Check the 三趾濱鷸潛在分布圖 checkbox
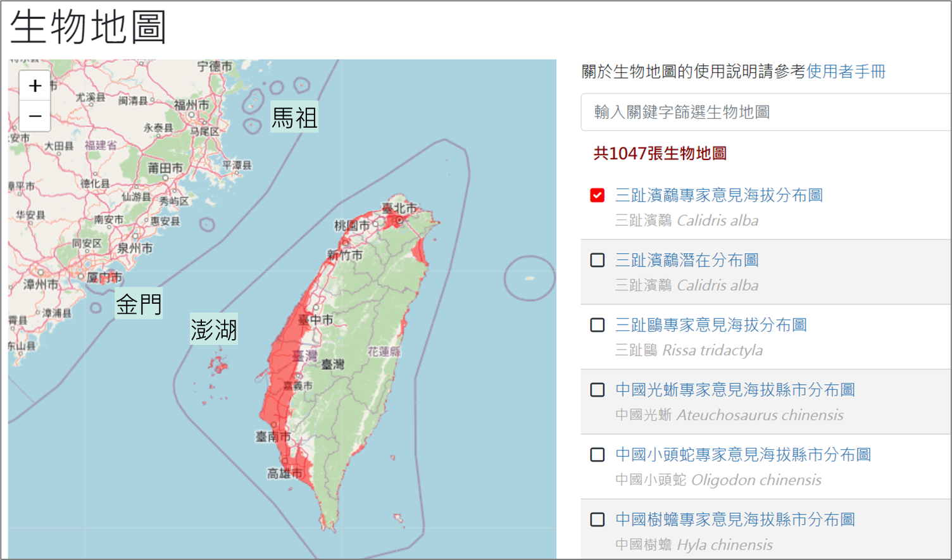Screen dimensions: 952x560 pyautogui.click(x=597, y=260)
